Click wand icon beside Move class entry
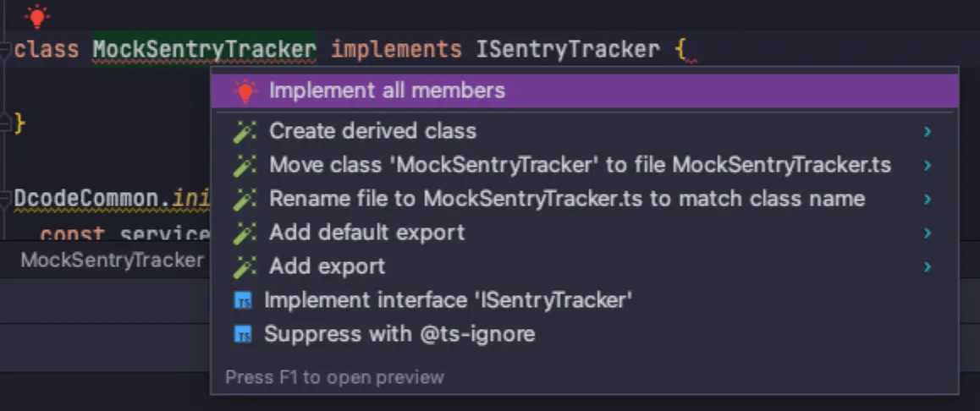980x411 pixels. 245,166
